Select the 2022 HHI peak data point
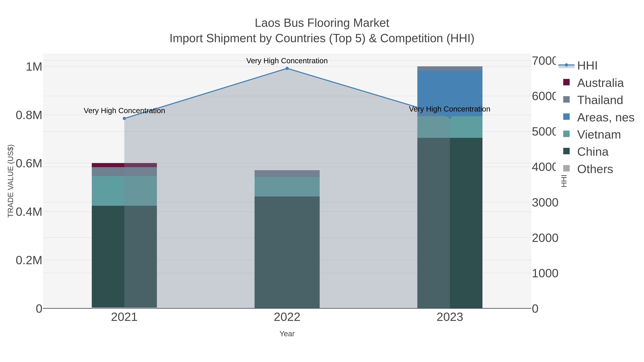 [287, 68]
